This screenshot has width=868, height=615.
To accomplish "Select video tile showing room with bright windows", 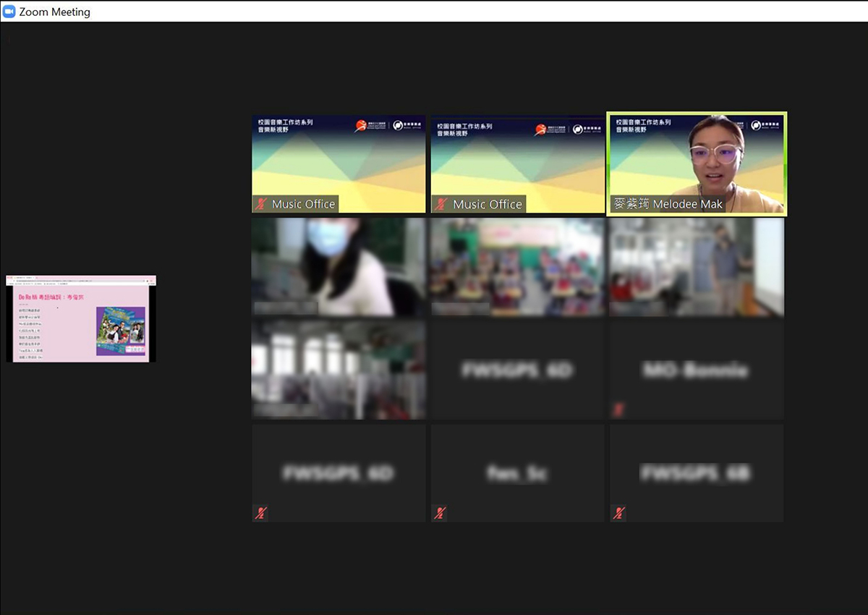I will click(x=338, y=370).
